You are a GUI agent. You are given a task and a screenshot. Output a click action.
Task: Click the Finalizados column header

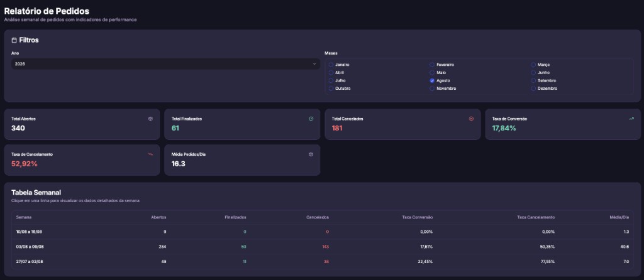click(x=236, y=217)
